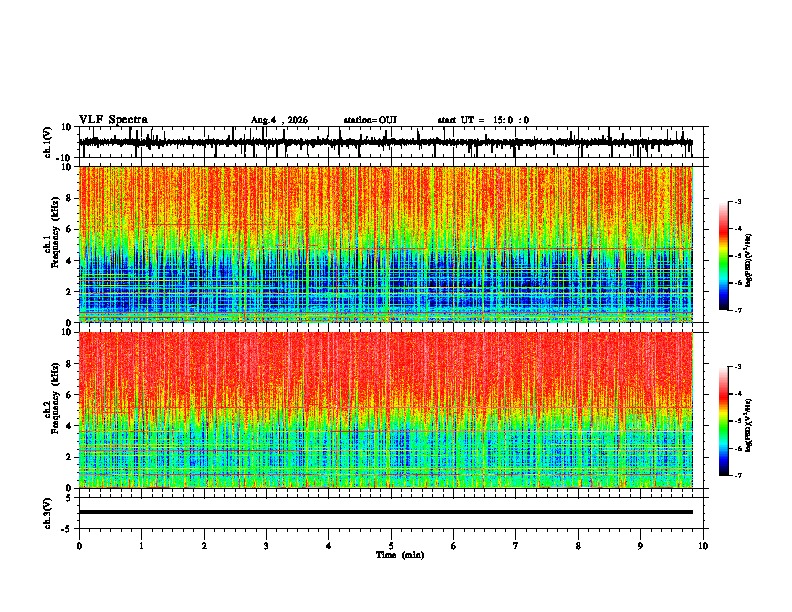Click the ch.2 spectrogram color scale bar
Image resolution: width=792 pixels, height=612 pixels.
[724, 421]
